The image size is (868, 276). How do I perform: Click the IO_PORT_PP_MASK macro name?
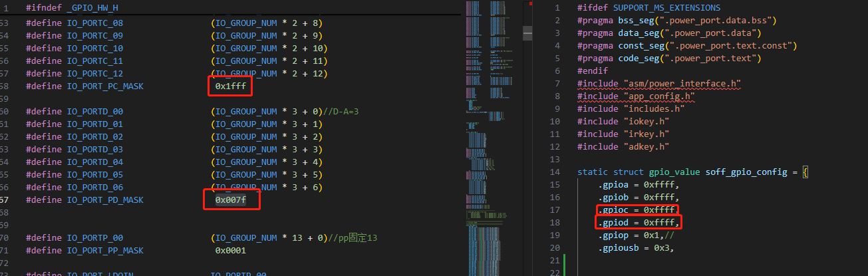(105, 251)
